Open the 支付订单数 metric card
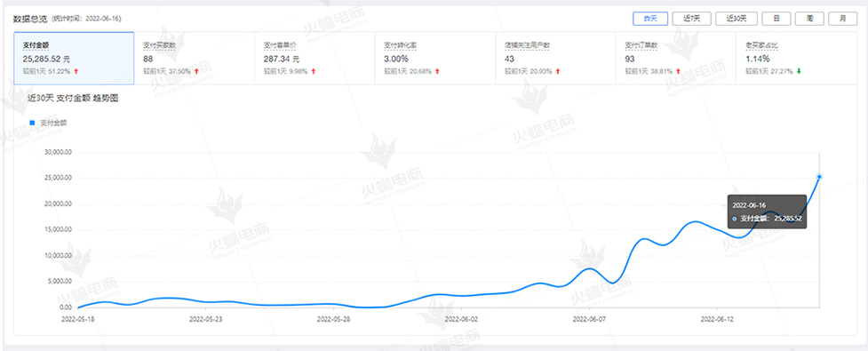This screenshot has width=868, height=351. click(676, 58)
